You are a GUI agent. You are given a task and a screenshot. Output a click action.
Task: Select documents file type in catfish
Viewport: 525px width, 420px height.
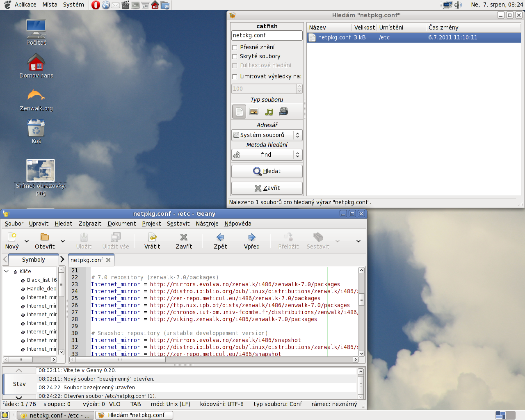pyautogui.click(x=239, y=112)
